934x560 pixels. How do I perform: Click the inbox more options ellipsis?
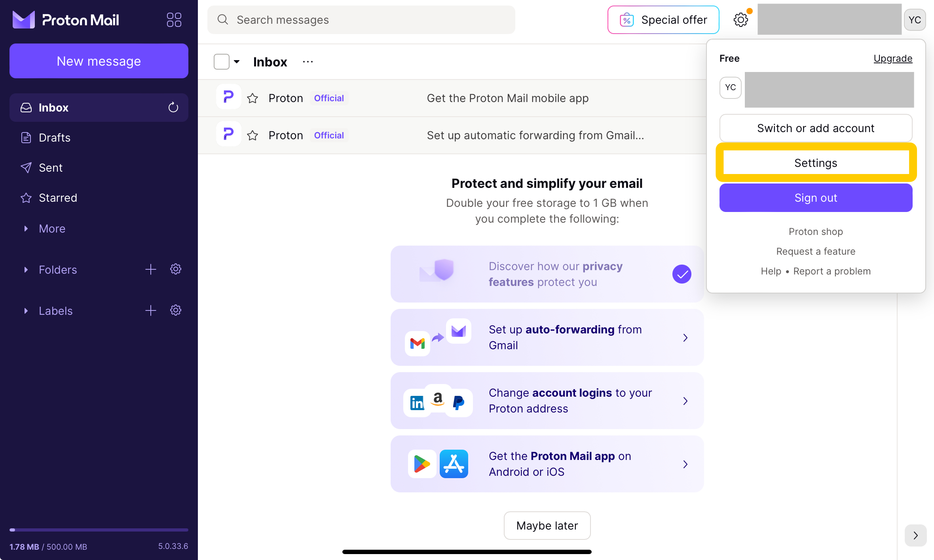308,62
